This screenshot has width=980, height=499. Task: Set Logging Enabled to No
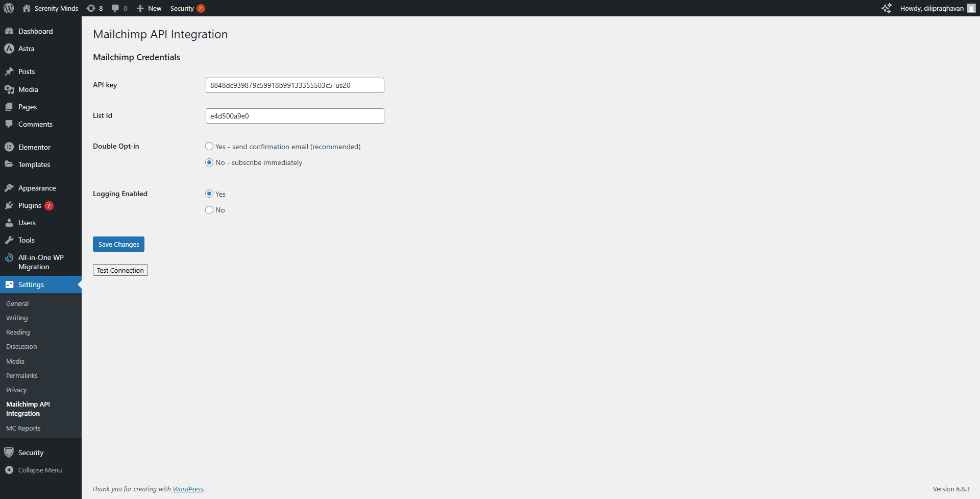(x=209, y=210)
